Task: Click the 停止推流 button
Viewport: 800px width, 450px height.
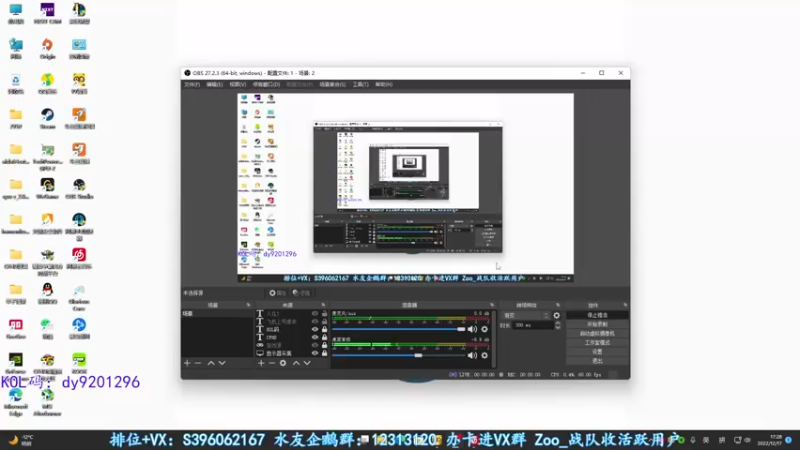Action: coord(597,315)
